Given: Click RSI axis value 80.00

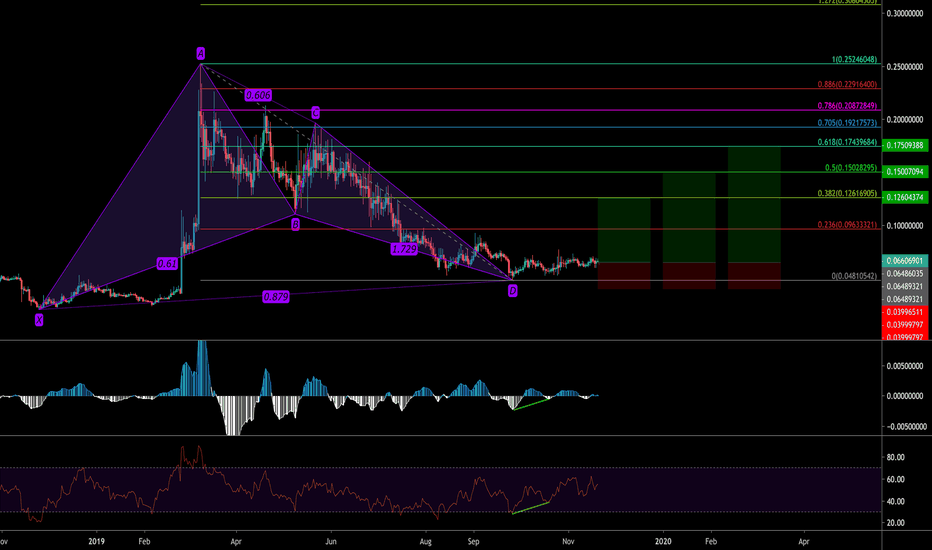Looking at the screenshot, I should click(895, 457).
